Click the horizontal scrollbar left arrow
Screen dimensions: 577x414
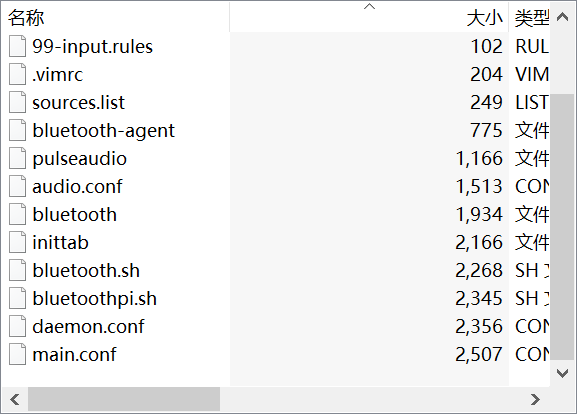[15, 399]
